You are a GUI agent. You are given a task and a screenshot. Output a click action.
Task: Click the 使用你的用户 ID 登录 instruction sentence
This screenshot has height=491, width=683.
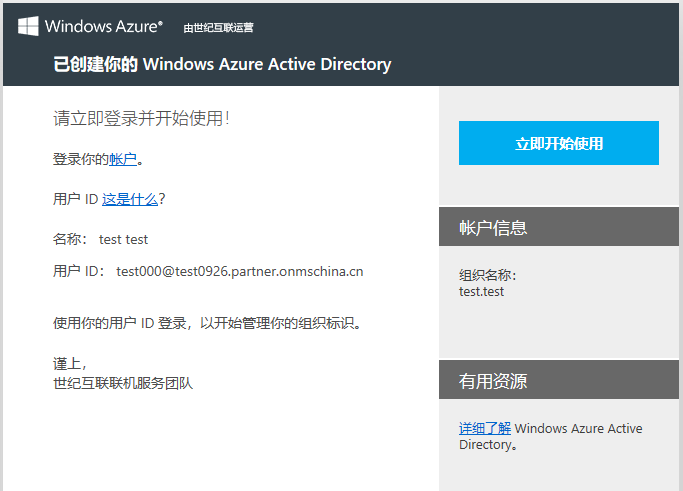(x=206, y=323)
